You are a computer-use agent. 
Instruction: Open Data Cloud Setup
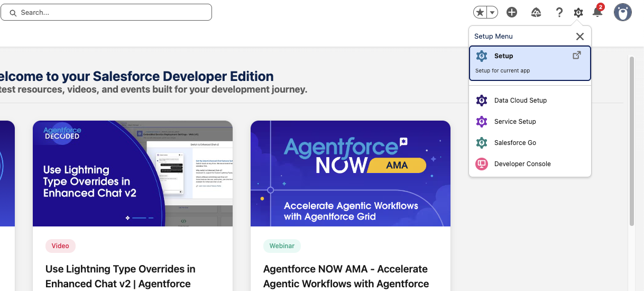pos(520,101)
